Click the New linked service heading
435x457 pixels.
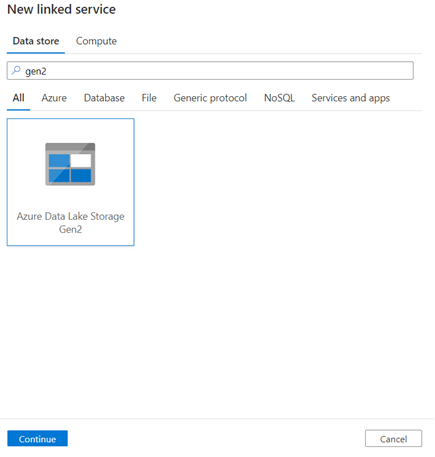pos(61,9)
